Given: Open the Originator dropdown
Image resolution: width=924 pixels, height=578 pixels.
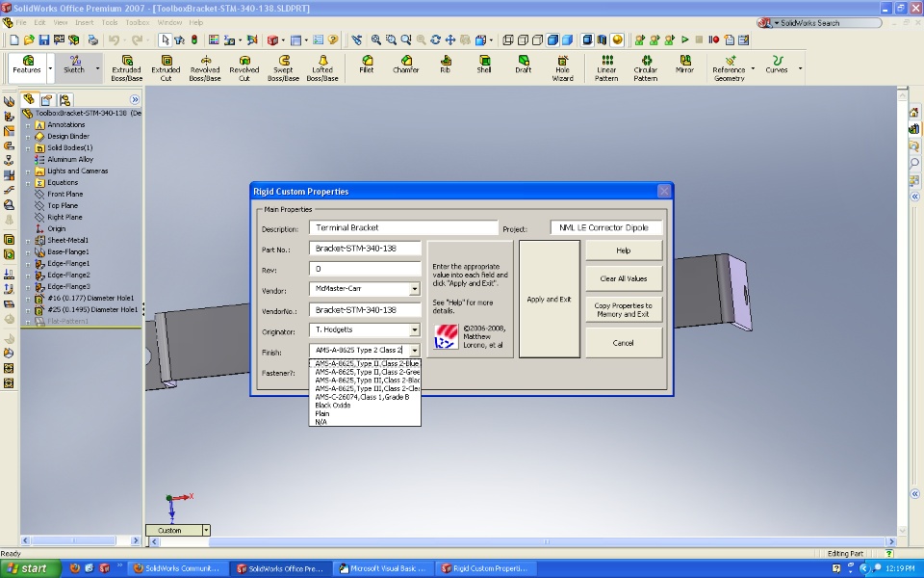Looking at the screenshot, I should 414,329.
